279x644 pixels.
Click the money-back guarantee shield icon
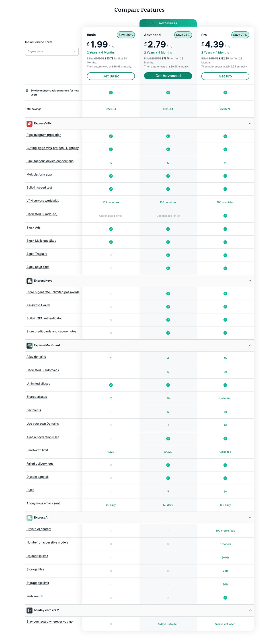(27, 91)
